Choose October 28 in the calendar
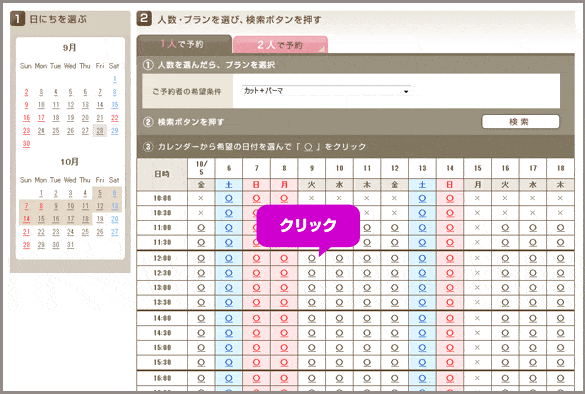585x394 pixels. tap(26, 245)
